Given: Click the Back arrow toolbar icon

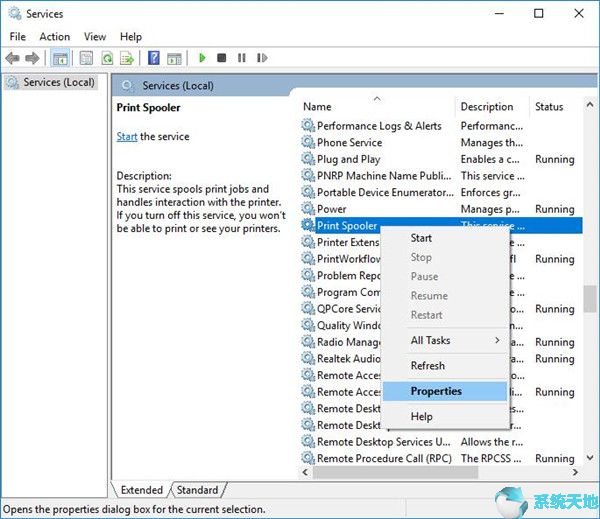Looking at the screenshot, I should (13, 58).
